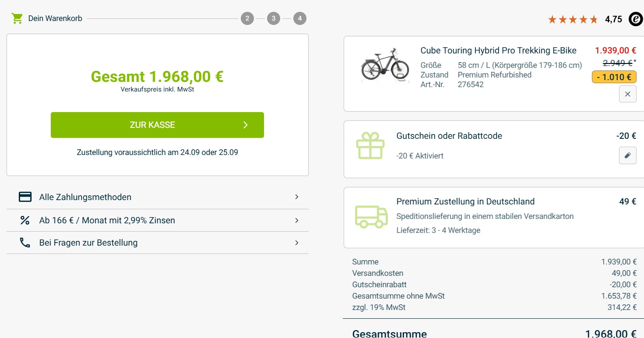The width and height of the screenshot is (644, 338).
Task: Click the e-trusted logo next to the rating
Action: tap(635, 19)
